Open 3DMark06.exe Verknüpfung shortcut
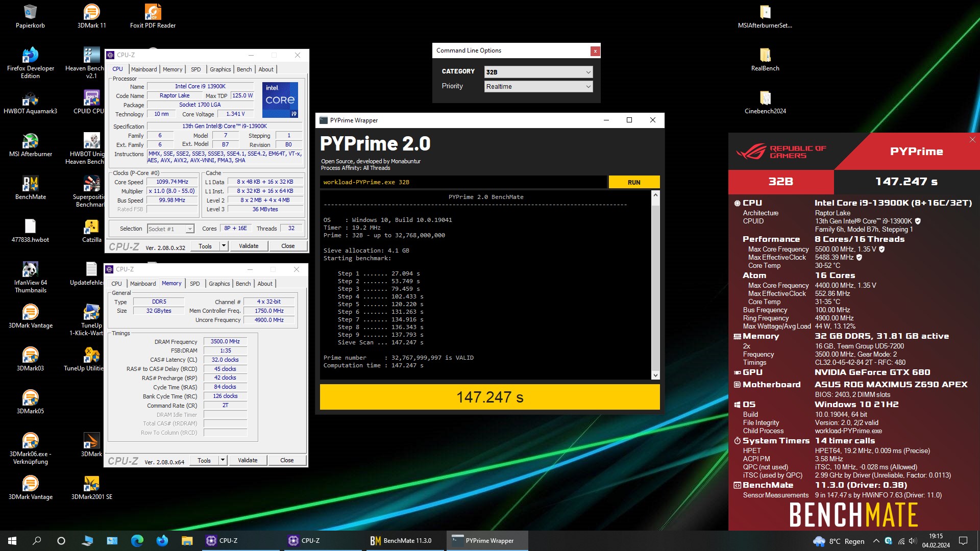Viewport: 980px width, 551px height. click(x=30, y=449)
